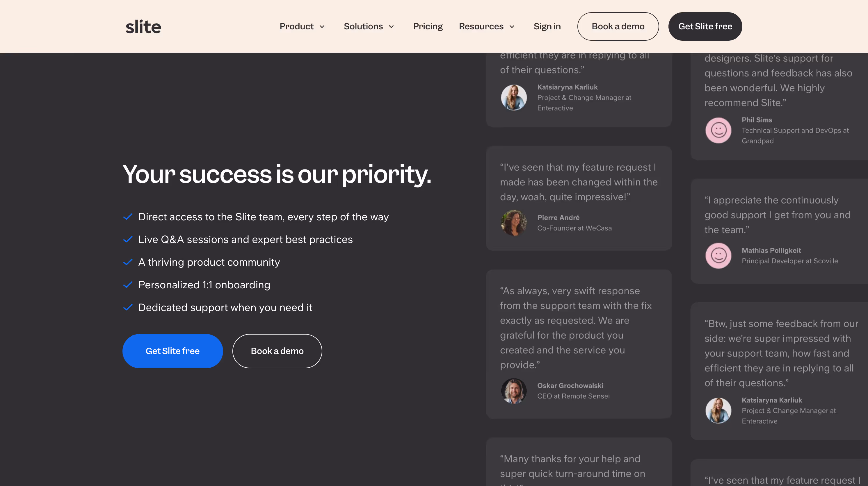Open the Resources dropdown in the navbar
The width and height of the screenshot is (868, 486).
coord(486,26)
